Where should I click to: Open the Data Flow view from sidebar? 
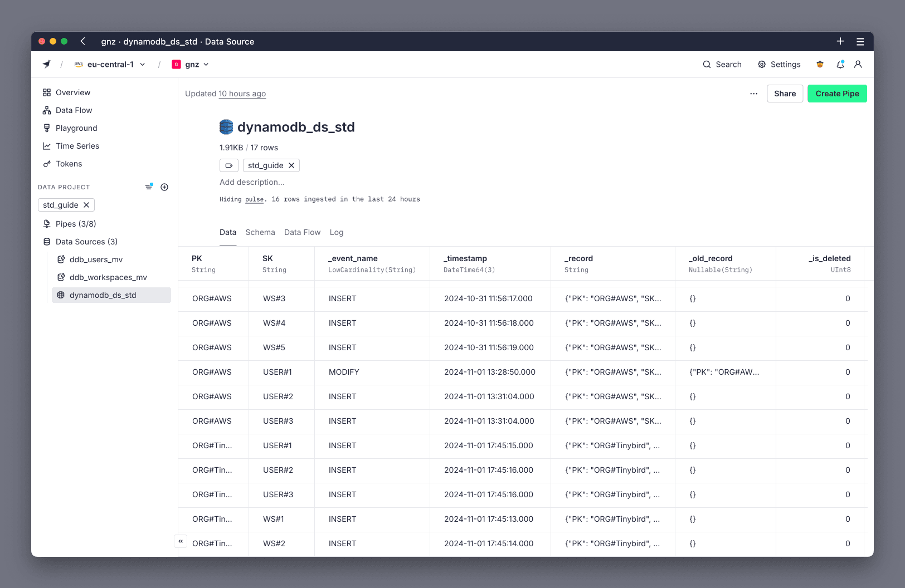74,110
